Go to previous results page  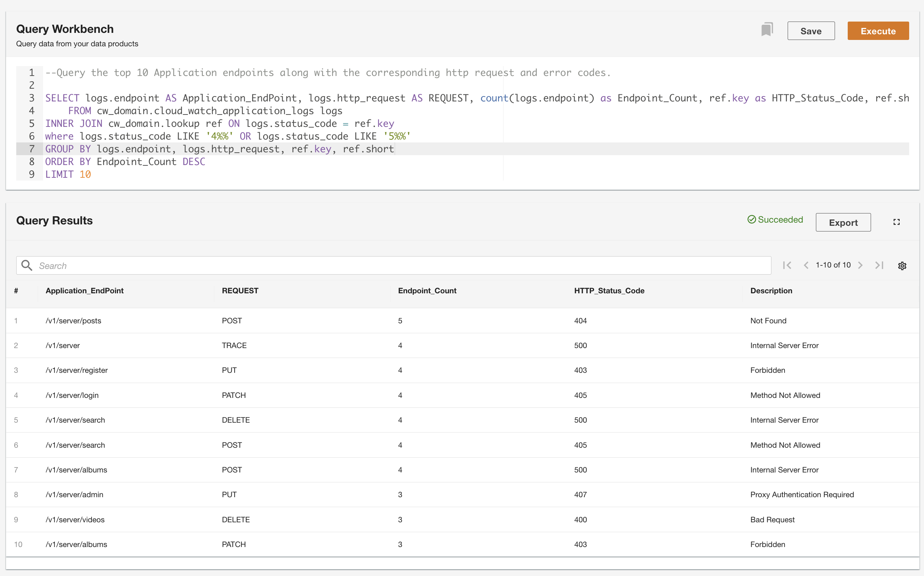pyautogui.click(x=806, y=265)
